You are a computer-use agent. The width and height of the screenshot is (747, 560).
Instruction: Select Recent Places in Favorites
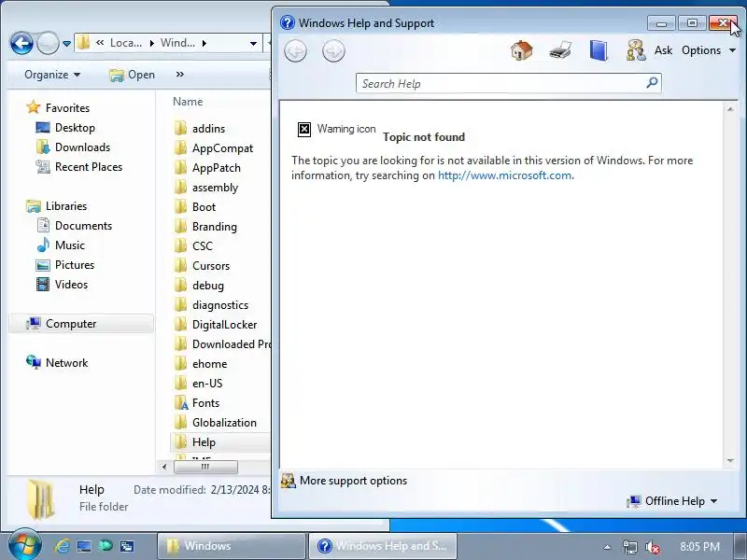coord(79,167)
